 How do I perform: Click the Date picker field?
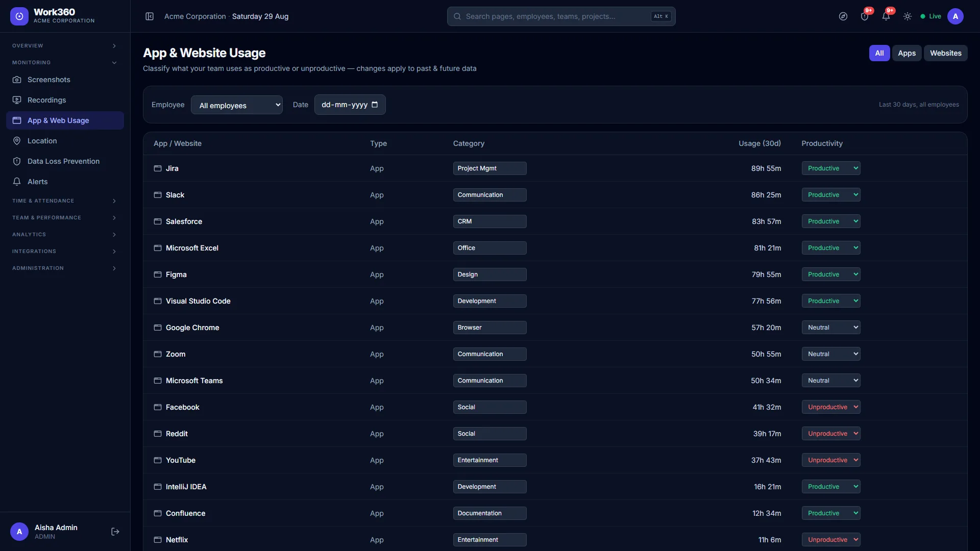[x=350, y=105]
